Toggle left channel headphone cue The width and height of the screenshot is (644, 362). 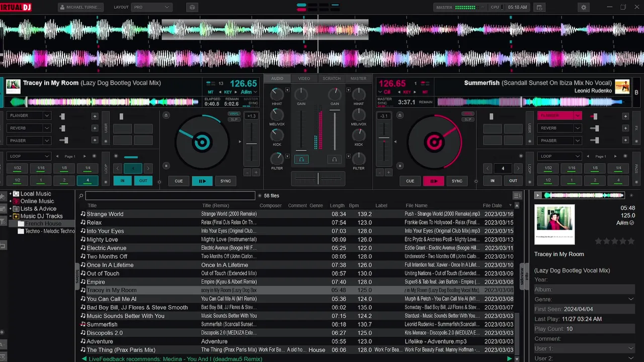(301, 159)
